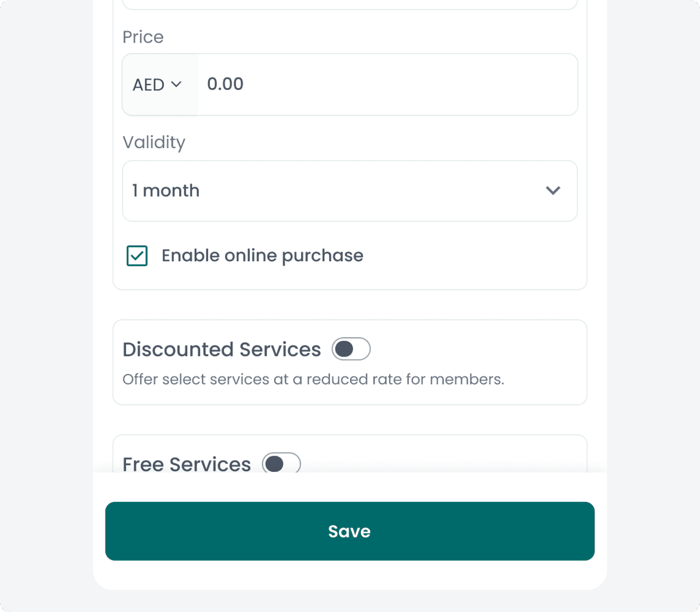The width and height of the screenshot is (700, 612).
Task: Click the checkmark icon inside the purchase checkbox
Action: click(136, 256)
